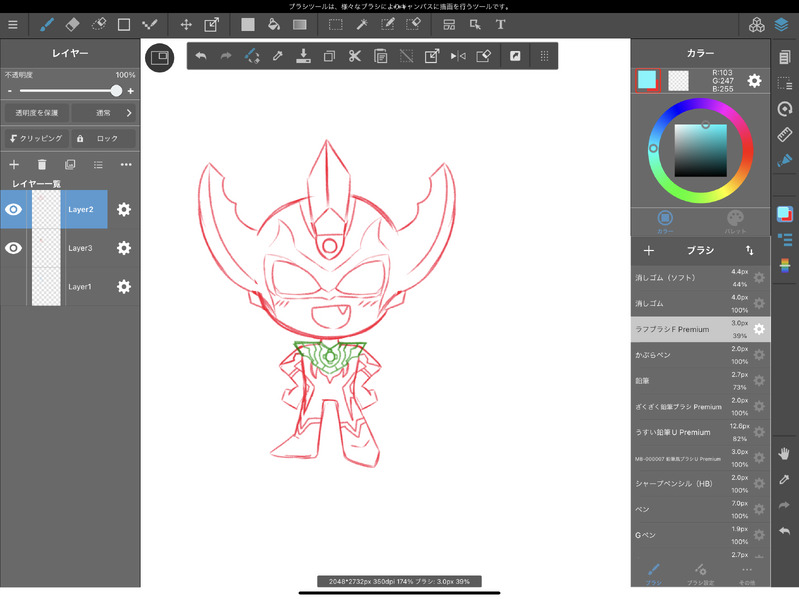Click the canvas toolbar grip dots handle

(544, 56)
